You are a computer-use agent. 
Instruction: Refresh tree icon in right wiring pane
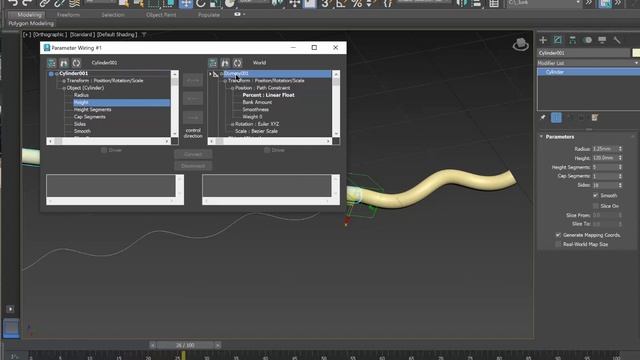click(x=238, y=63)
